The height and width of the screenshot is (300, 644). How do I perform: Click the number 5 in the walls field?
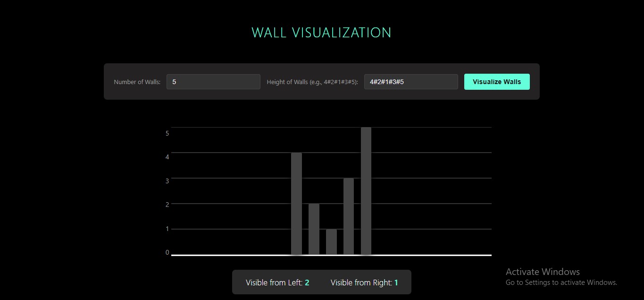pos(174,81)
